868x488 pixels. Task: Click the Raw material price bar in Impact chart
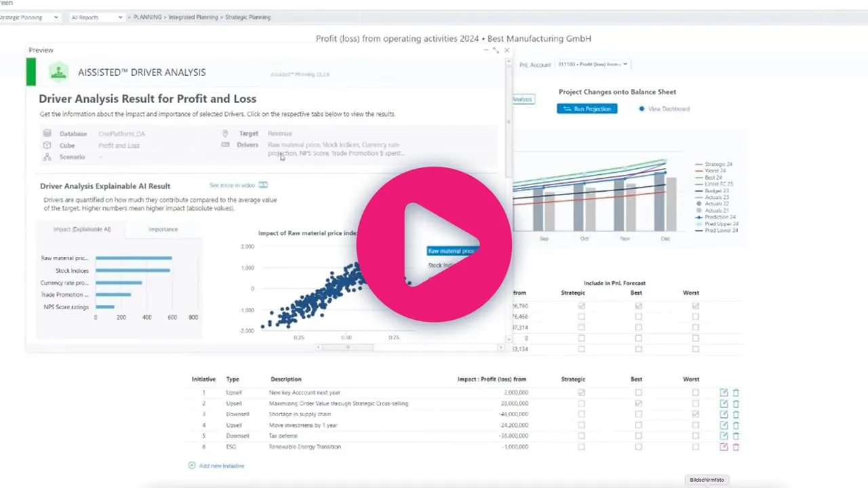(x=134, y=258)
